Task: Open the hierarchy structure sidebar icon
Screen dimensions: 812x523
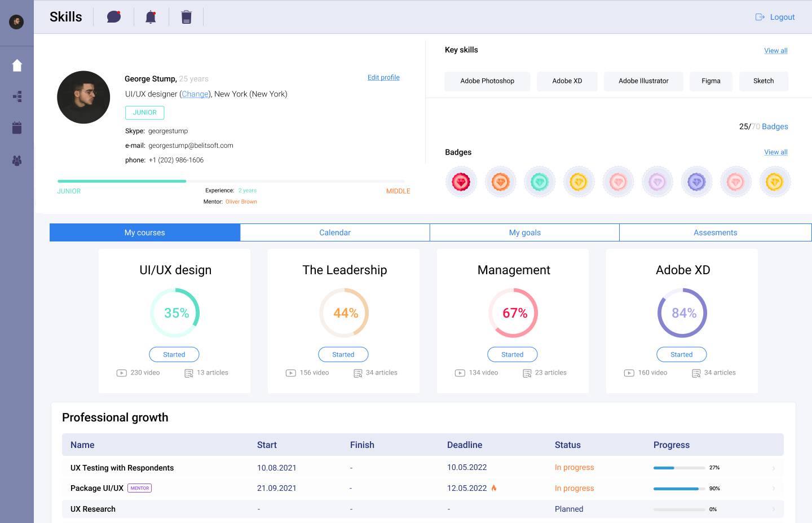Action: tap(17, 96)
